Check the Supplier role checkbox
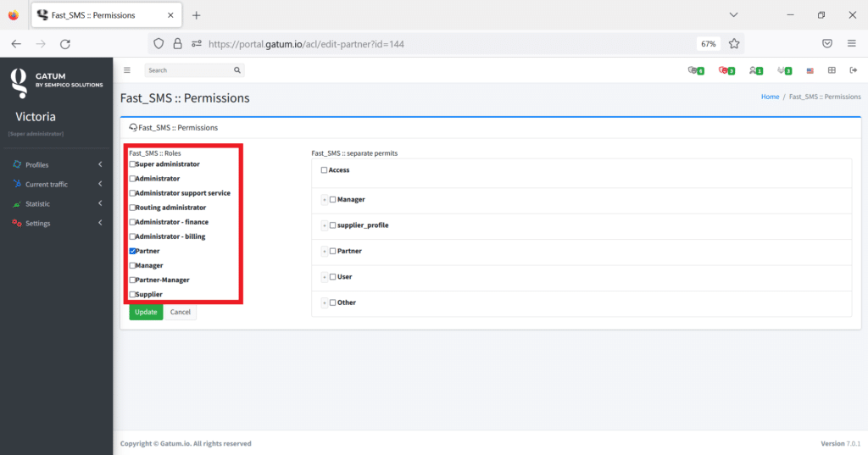The image size is (868, 455). pos(132,295)
